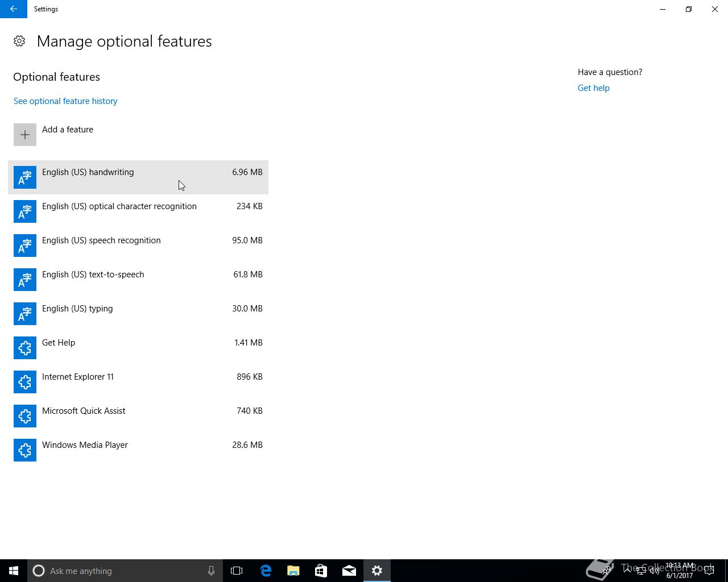The image size is (728, 582).
Task: Click the English (US) handwriting language icon
Action: click(x=25, y=177)
